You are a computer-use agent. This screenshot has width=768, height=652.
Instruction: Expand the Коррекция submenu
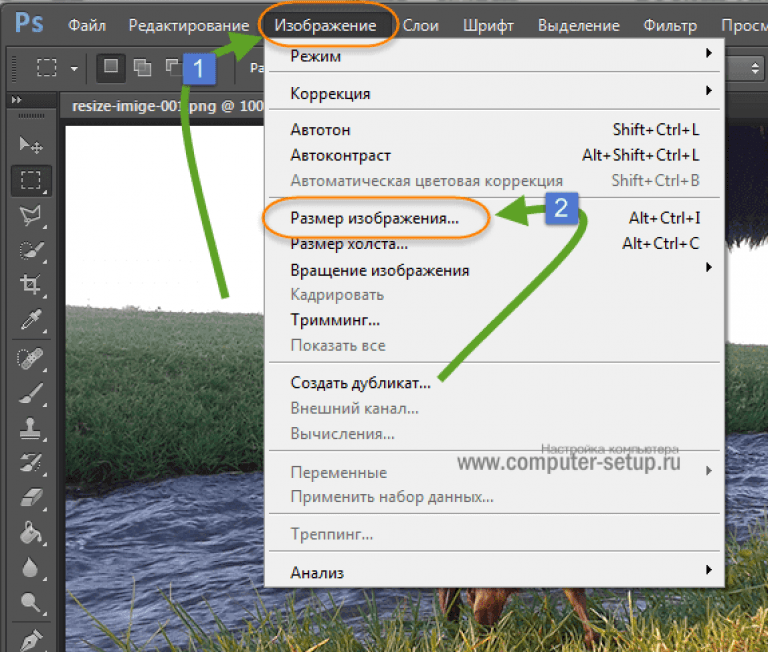coord(495,93)
